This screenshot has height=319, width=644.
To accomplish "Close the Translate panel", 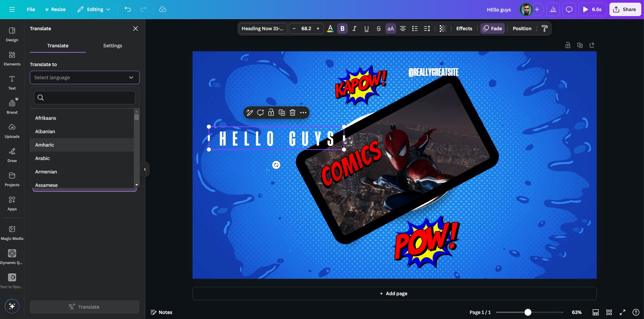I will point(136,29).
